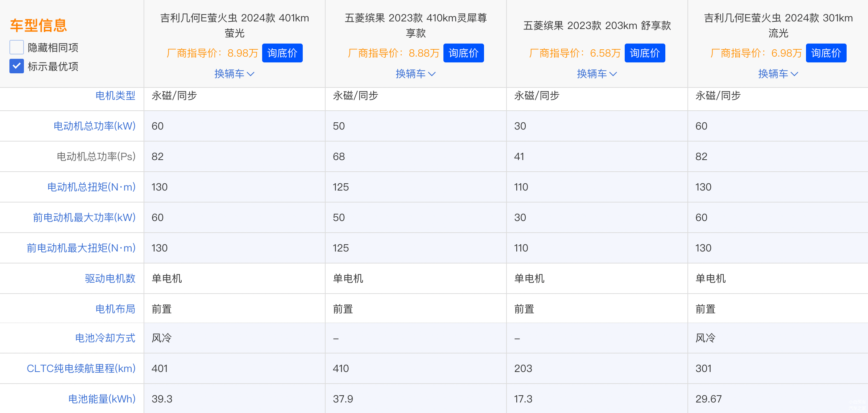
Task: Open the CLTC纯电续航里程(km) parameter link
Action: coord(81,368)
